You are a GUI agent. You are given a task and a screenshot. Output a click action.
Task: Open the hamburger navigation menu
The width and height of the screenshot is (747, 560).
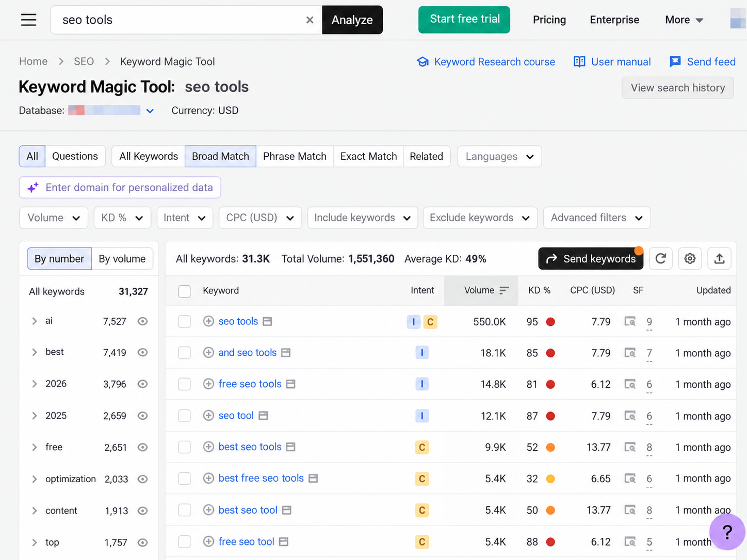pyautogui.click(x=29, y=20)
